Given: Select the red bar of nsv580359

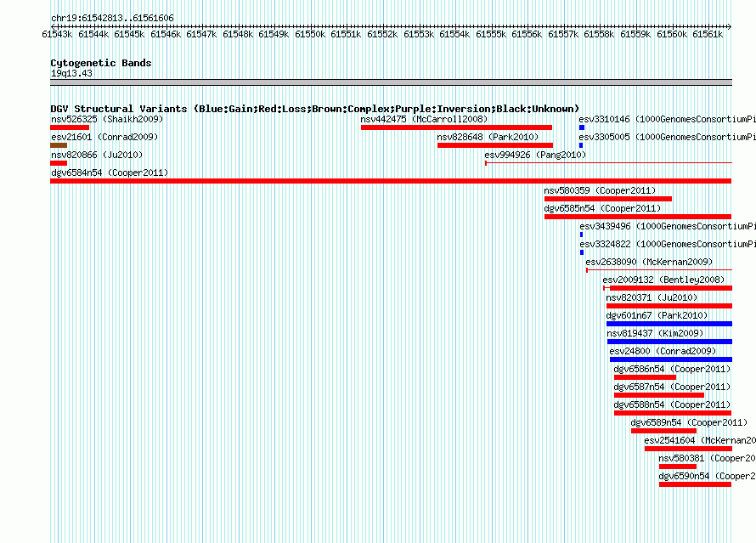Looking at the screenshot, I should (x=608, y=199).
